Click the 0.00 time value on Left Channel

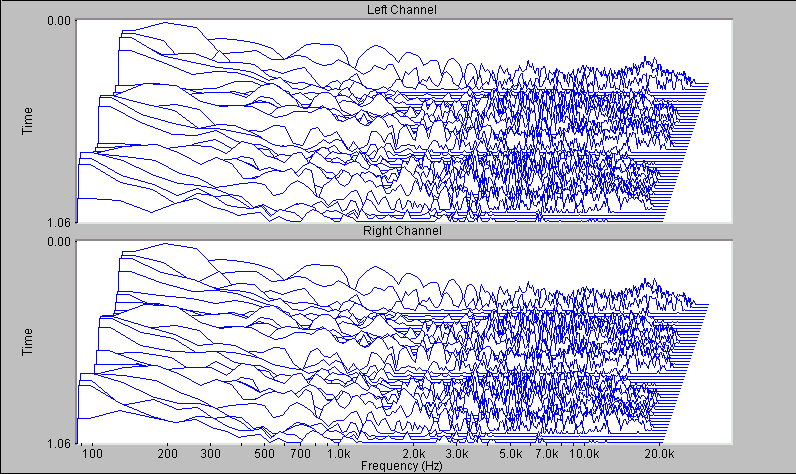click(59, 21)
